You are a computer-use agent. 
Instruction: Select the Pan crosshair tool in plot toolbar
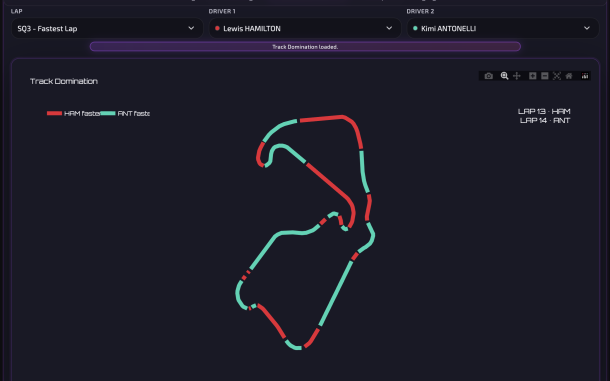[x=517, y=76]
